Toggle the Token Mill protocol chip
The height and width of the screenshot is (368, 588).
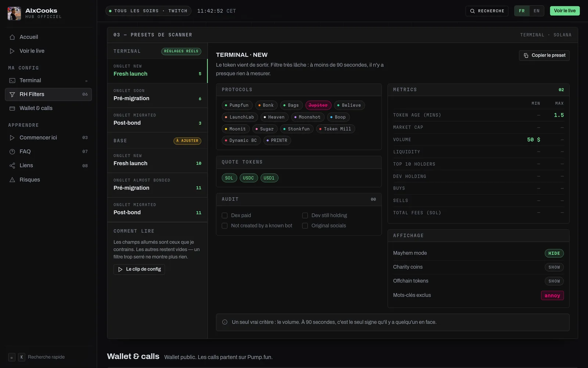[x=335, y=129]
